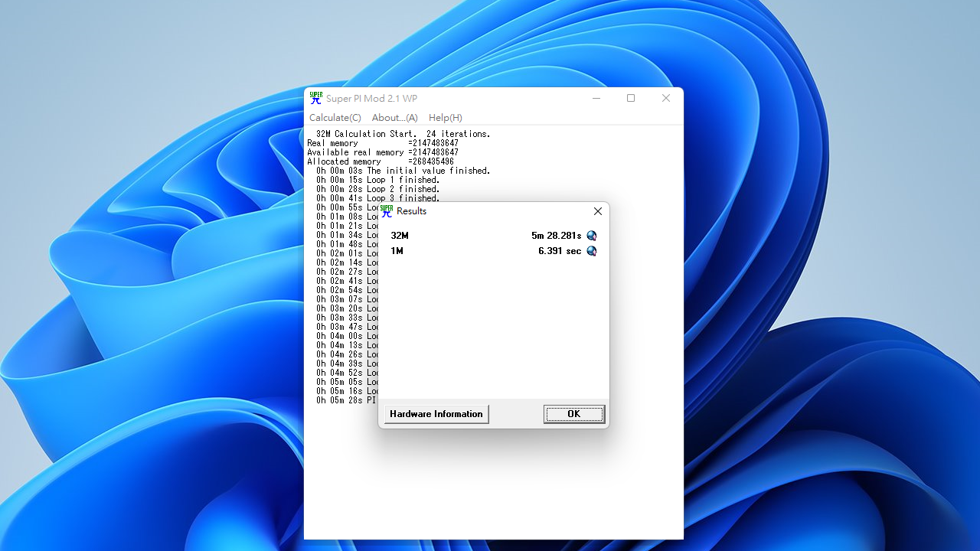Close the Results dialog
Viewport: 980px width, 551px height.
coord(598,211)
